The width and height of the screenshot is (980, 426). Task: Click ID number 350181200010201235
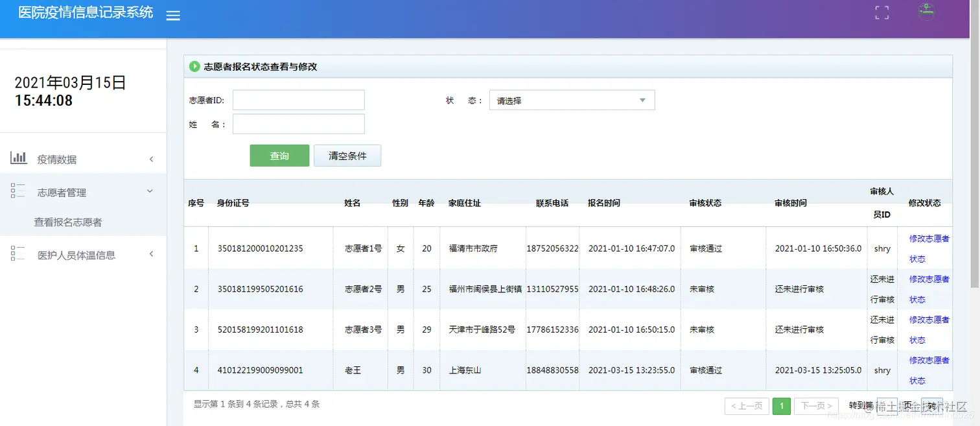260,248
